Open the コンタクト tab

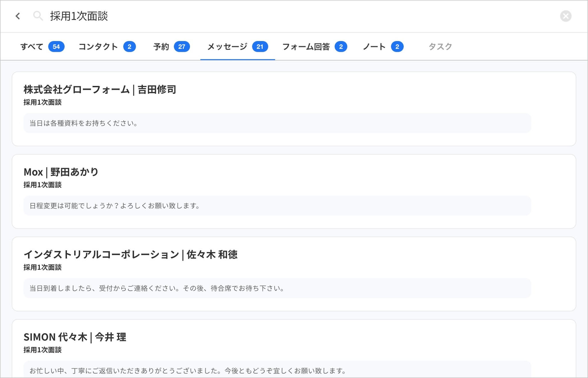(x=98, y=46)
